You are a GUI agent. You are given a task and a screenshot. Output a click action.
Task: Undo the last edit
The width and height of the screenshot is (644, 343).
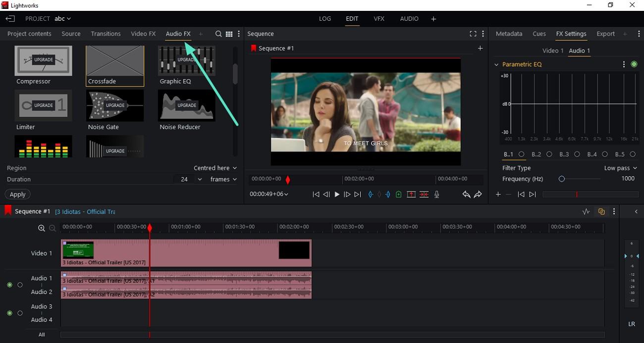click(466, 195)
